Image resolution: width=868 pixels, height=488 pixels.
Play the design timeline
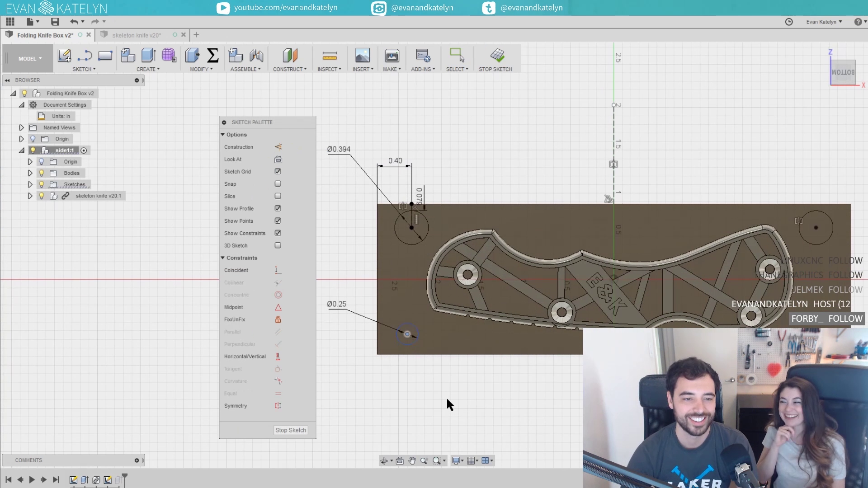click(32, 479)
